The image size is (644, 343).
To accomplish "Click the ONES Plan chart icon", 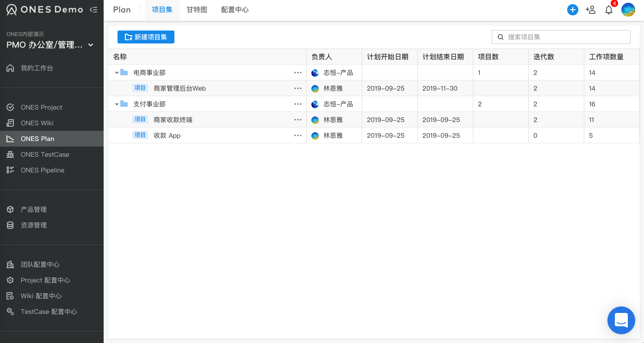I will click(x=10, y=139).
